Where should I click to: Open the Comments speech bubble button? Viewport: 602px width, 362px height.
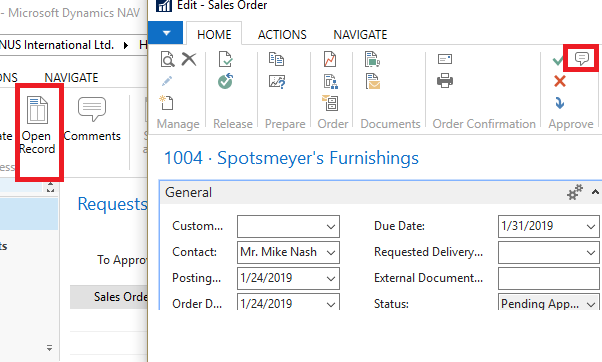click(92, 110)
